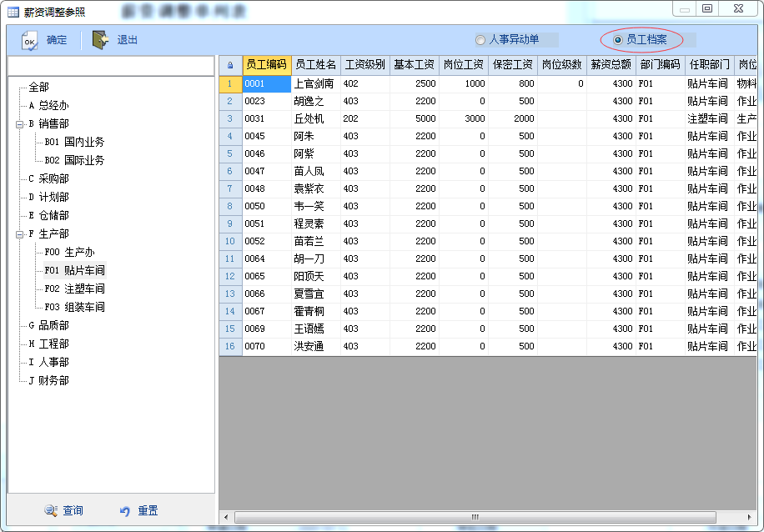
Task: Select row header number 16
Action: tap(230, 346)
